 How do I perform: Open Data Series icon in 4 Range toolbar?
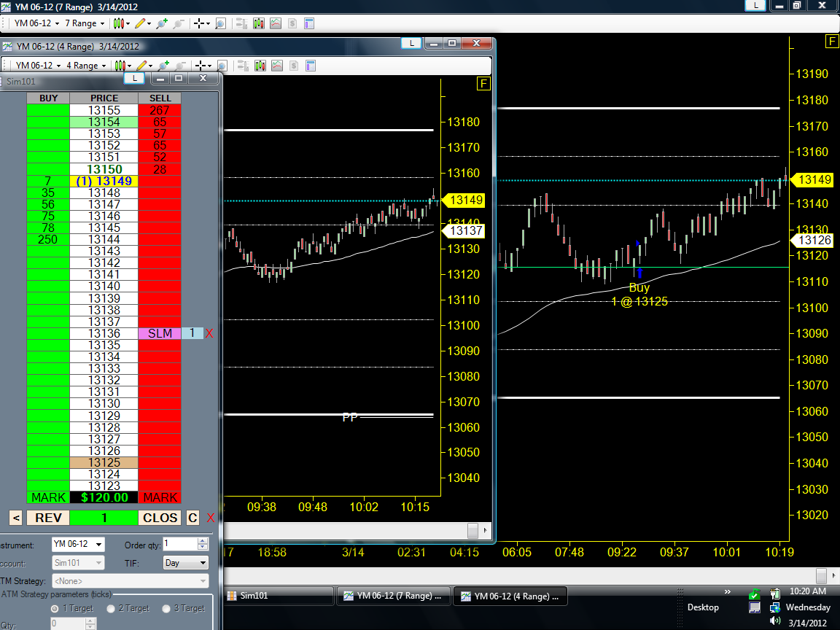pyautogui.click(x=260, y=66)
